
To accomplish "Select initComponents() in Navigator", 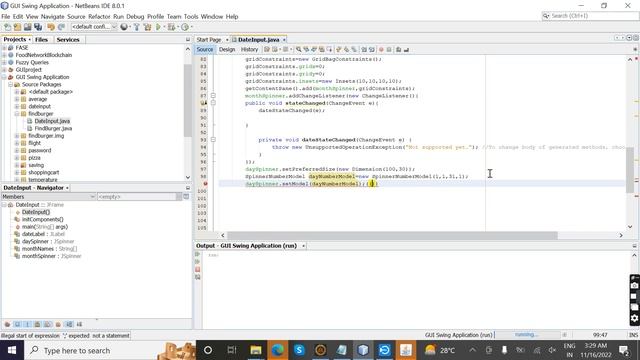I will [x=42, y=220].
